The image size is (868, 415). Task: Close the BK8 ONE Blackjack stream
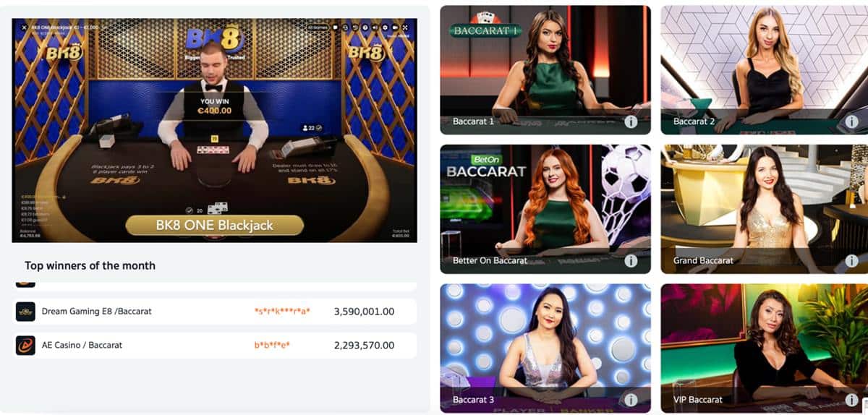24,27
